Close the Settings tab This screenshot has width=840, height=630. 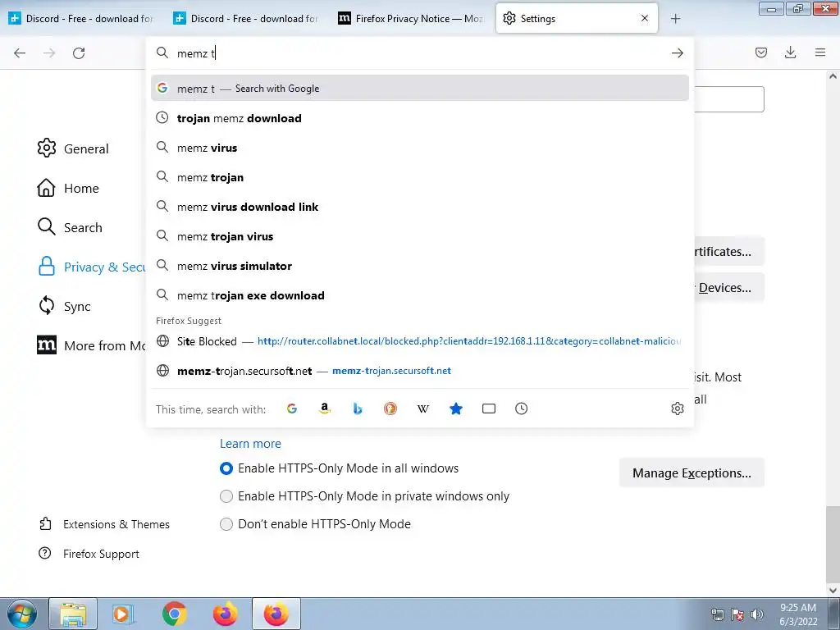[x=645, y=18]
